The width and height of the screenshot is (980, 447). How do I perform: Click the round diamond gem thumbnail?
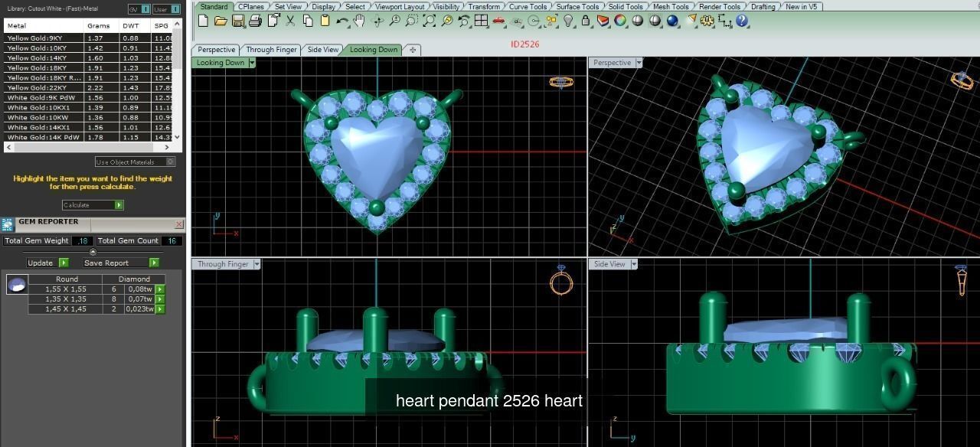point(17,285)
